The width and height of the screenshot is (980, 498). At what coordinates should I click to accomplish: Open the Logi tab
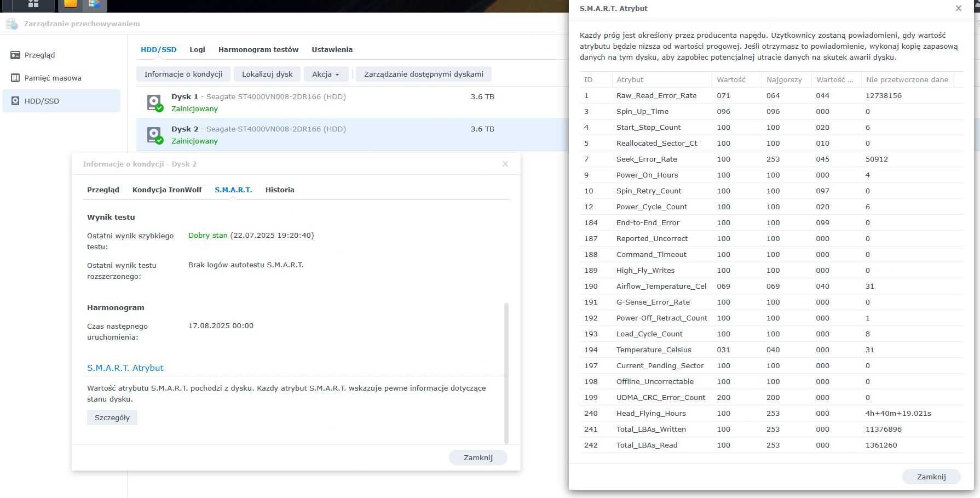click(198, 49)
